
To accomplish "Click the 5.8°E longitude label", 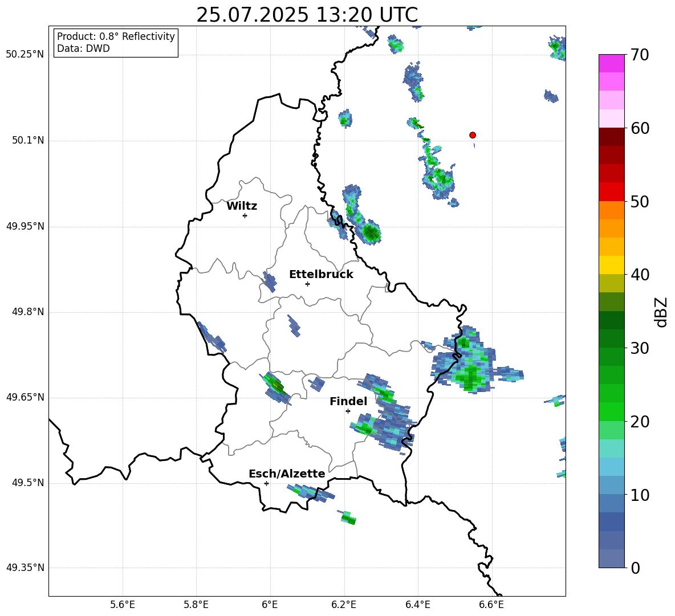I will (196, 605).
